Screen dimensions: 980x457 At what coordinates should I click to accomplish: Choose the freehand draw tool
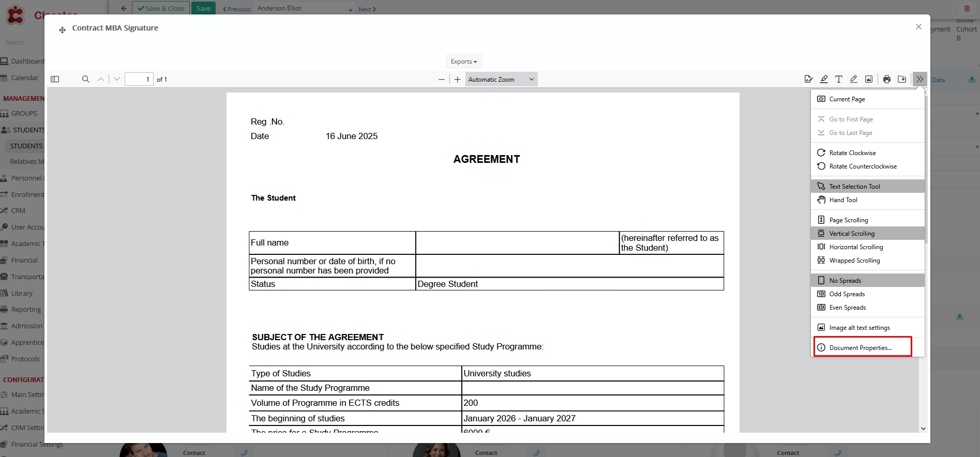click(854, 79)
